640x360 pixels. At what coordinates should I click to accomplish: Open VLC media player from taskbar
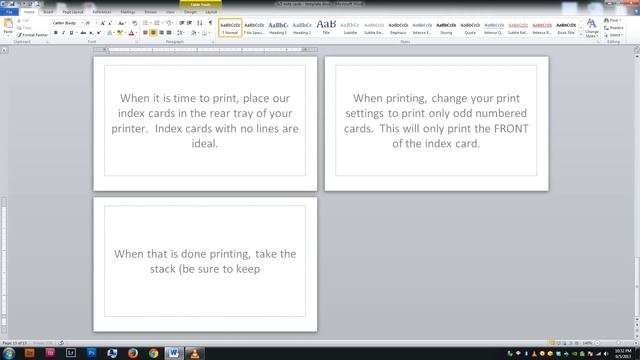coord(195,353)
